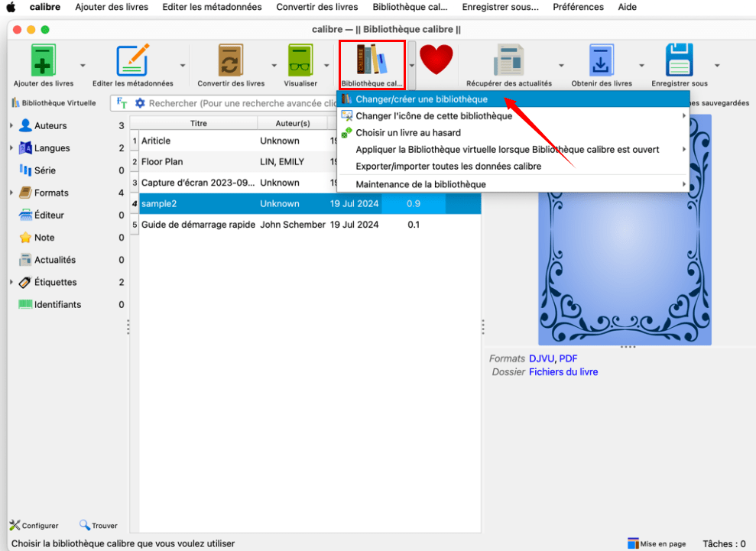Open the Aide menu
Image resolution: width=756 pixels, height=551 pixels.
(x=628, y=7)
